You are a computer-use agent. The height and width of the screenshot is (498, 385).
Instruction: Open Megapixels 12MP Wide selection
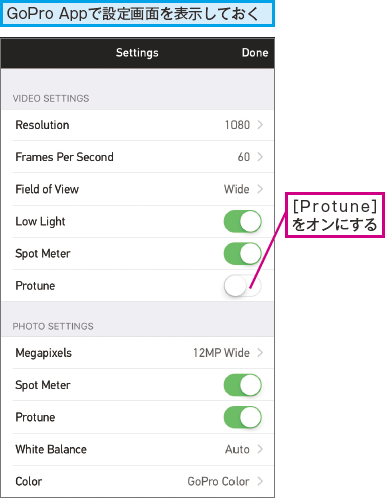138,353
